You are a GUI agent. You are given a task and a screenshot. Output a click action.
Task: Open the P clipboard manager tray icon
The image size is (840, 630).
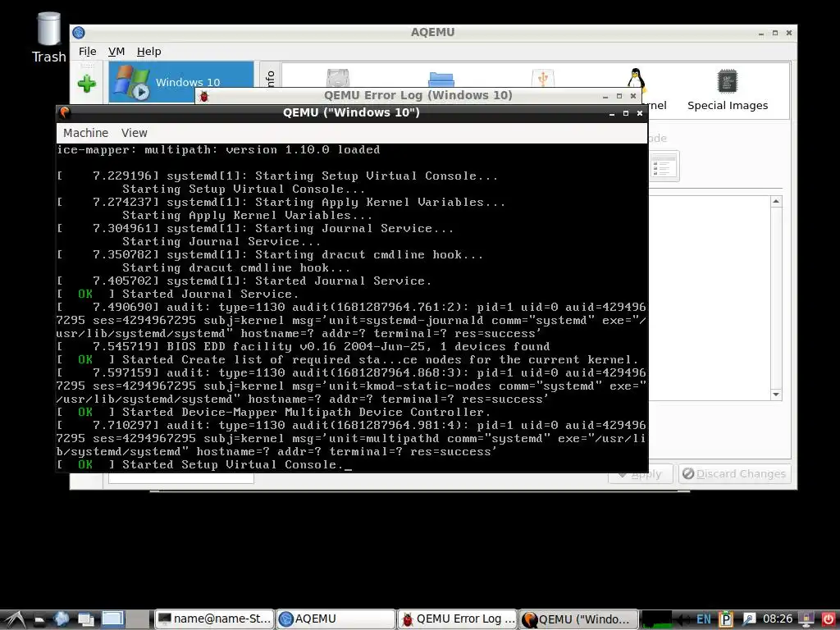[725, 619]
